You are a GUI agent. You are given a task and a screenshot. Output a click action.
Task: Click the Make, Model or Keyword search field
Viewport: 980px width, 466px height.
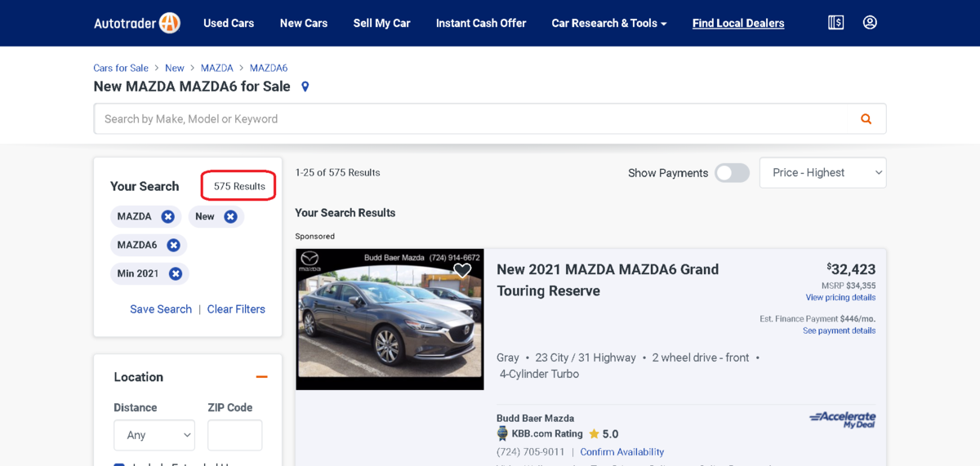490,119
